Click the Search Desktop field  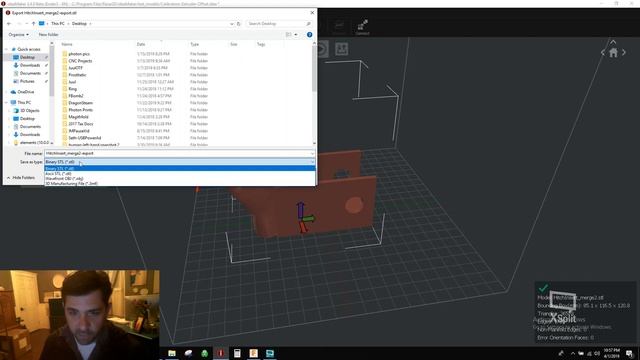[279, 24]
